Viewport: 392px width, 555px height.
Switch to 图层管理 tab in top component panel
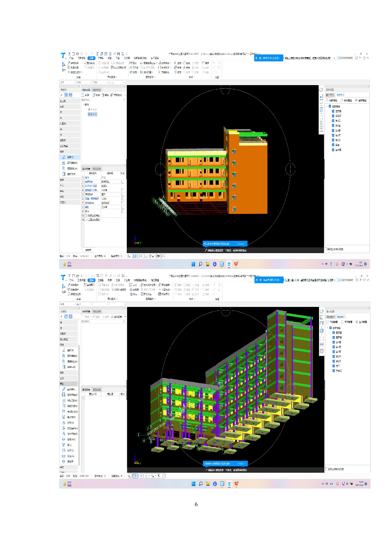coord(97,90)
